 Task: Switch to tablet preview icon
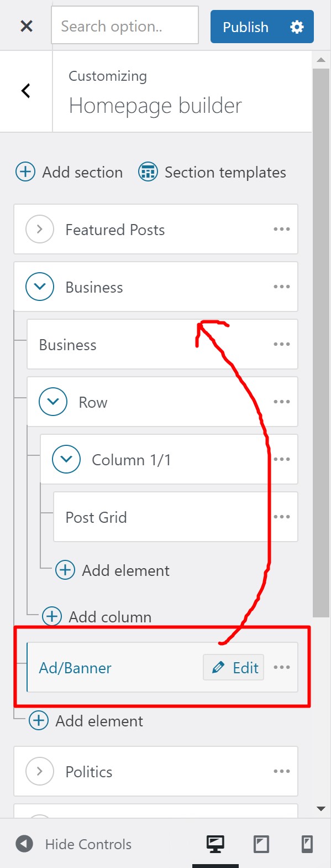[261, 844]
